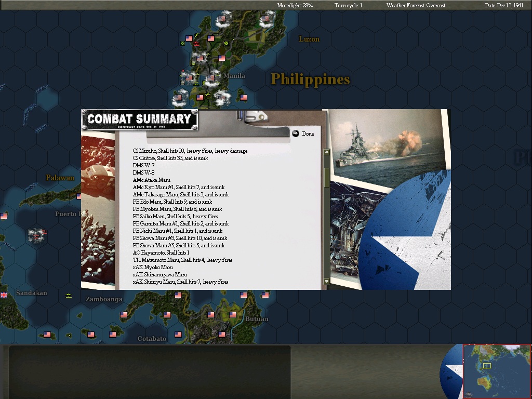Select the clouded unit stack west of Puerto Princesa
532x399 pixels.
(x=37, y=235)
